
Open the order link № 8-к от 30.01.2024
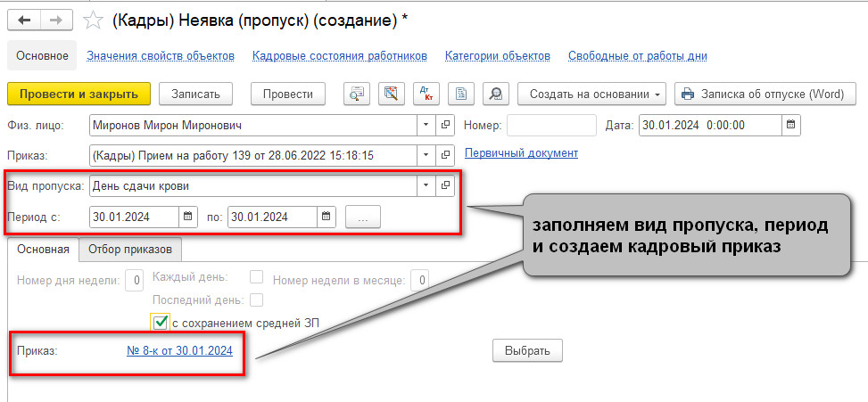tap(179, 350)
